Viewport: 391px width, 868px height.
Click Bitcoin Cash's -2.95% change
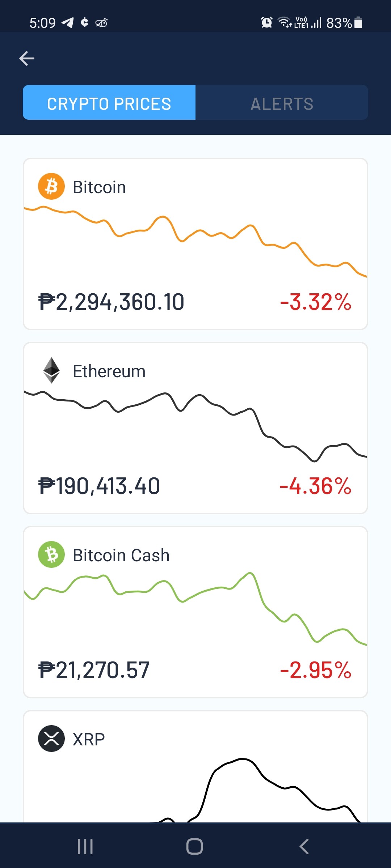[x=315, y=670]
